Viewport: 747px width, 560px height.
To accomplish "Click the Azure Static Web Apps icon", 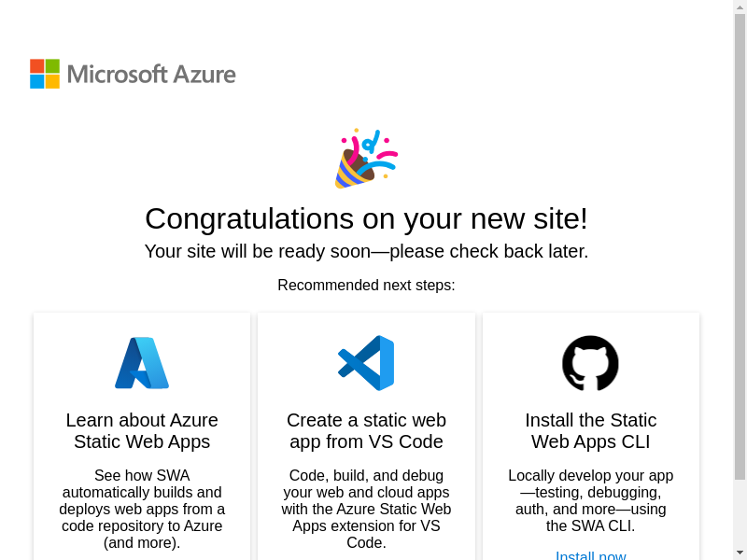I will click(x=142, y=363).
